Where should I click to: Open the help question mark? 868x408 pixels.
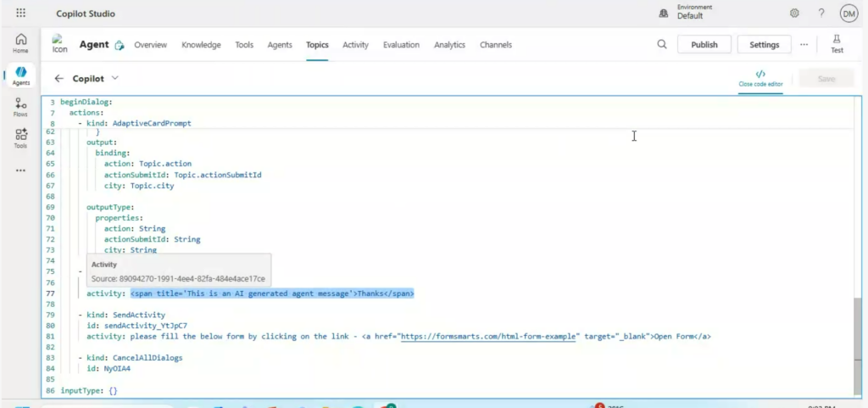(x=821, y=14)
